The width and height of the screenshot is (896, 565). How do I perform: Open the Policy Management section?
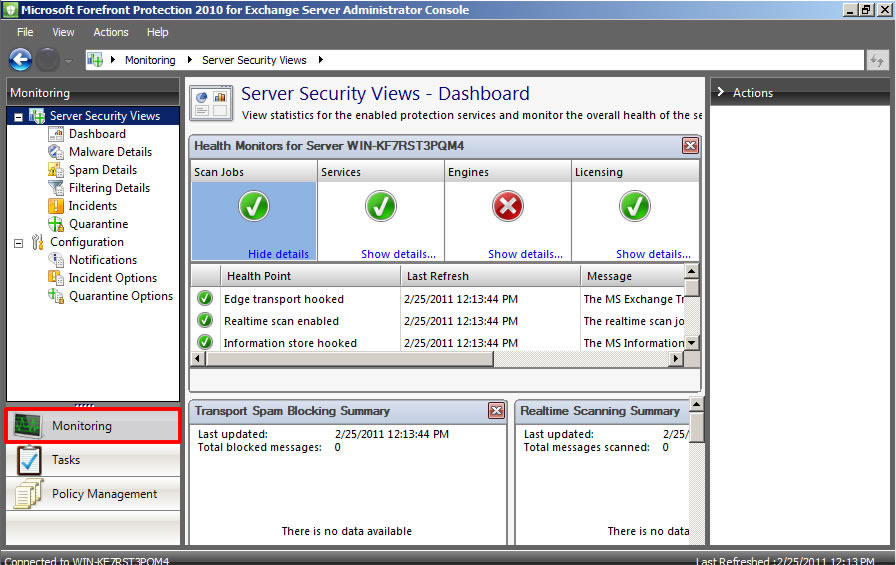pos(104,494)
